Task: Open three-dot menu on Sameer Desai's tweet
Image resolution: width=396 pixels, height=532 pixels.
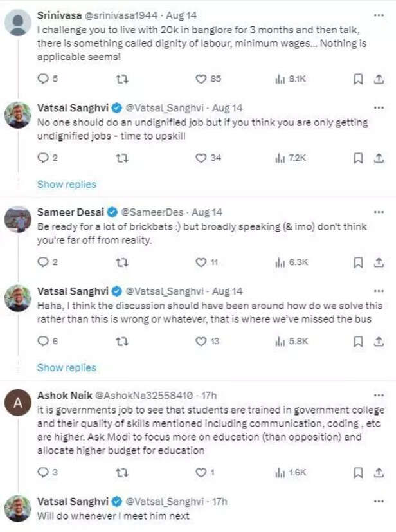Action: [379, 212]
